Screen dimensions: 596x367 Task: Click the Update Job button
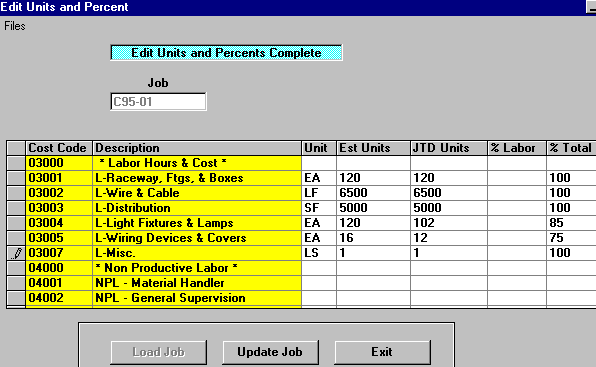pos(270,352)
